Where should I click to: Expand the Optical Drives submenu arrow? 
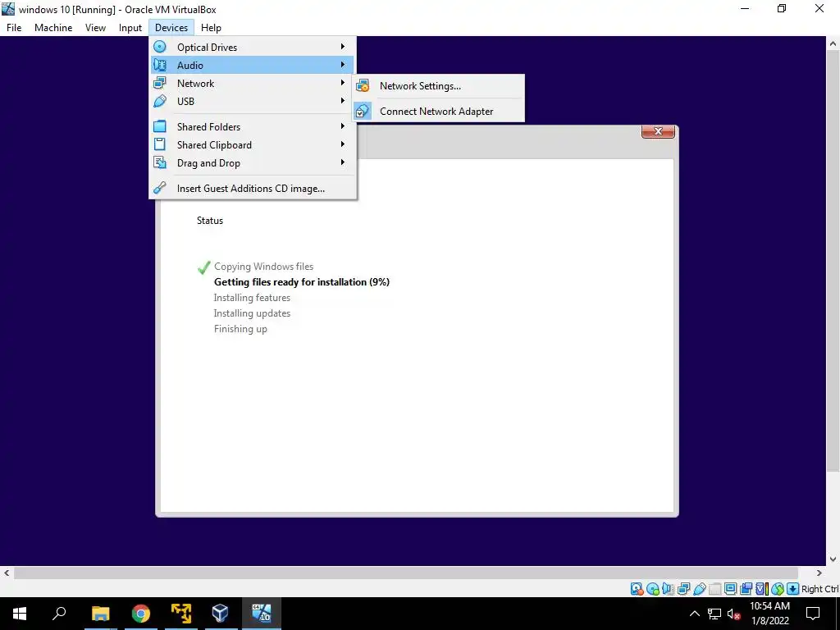pos(343,47)
